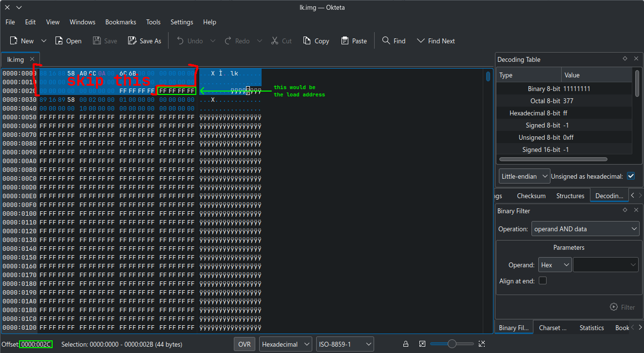Viewport: 644px width, 353px height.
Task: Click the Save As toolbar icon
Action: coord(132,41)
